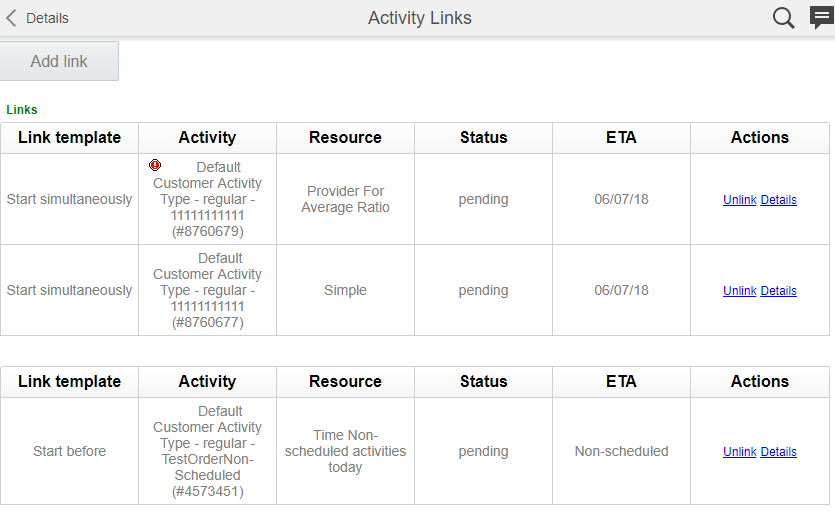Click first table's ETA column header
Image resolution: width=835 pixels, height=511 pixels.
(621, 138)
